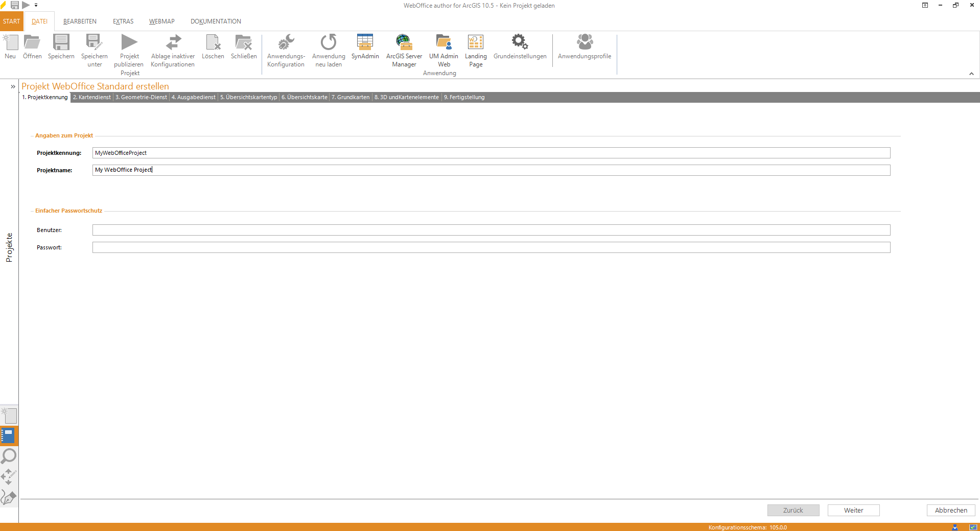Click the Projektkennung input field

(491, 153)
